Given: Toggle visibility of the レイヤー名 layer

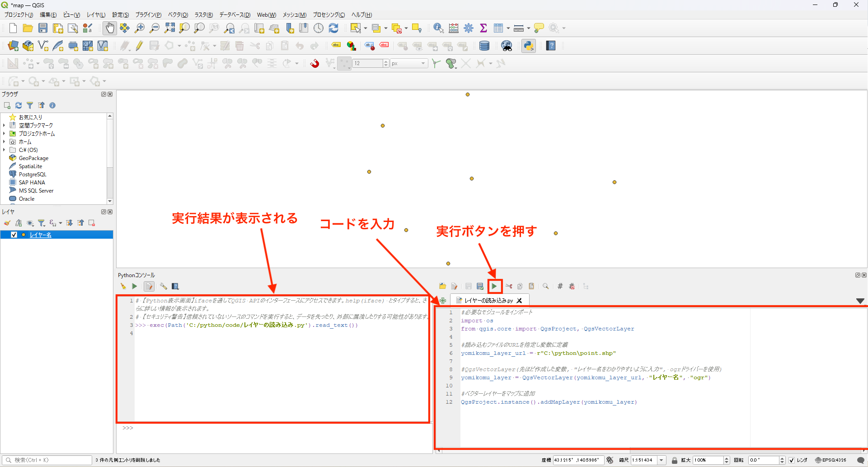Looking at the screenshot, I should [x=14, y=235].
